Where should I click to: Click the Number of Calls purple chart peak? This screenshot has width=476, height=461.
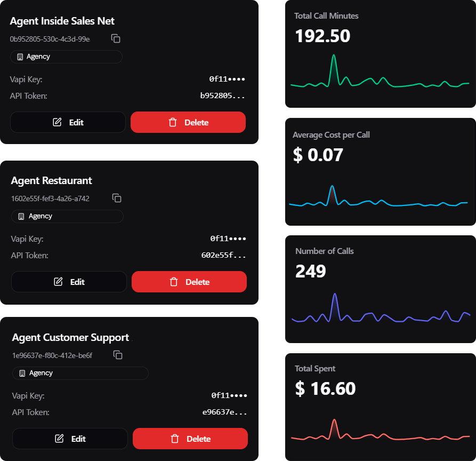pyautogui.click(x=335, y=295)
